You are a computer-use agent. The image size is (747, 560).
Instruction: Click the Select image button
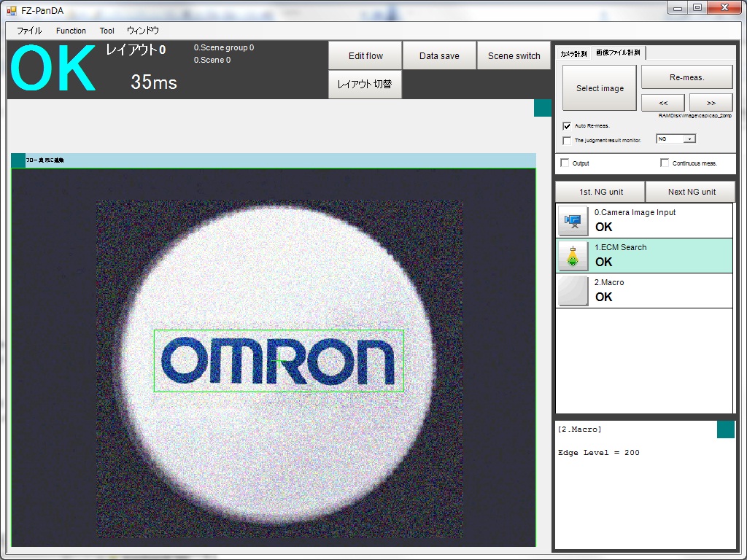pyautogui.click(x=600, y=88)
